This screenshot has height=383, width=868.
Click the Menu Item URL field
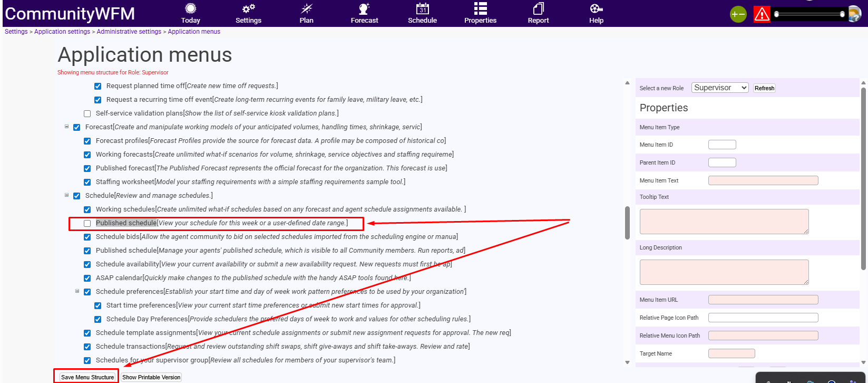(763, 300)
